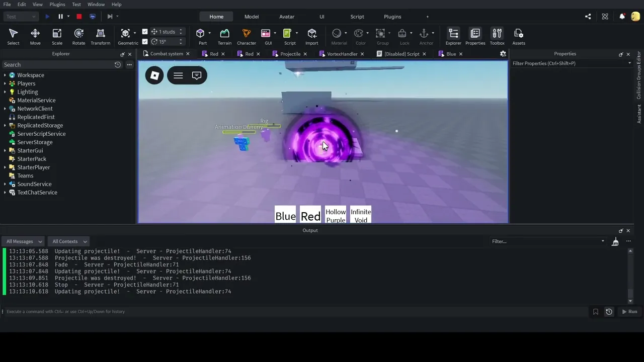This screenshot has width=644, height=362.
Task: Switch to the Model ribbon tab
Action: [252, 17]
